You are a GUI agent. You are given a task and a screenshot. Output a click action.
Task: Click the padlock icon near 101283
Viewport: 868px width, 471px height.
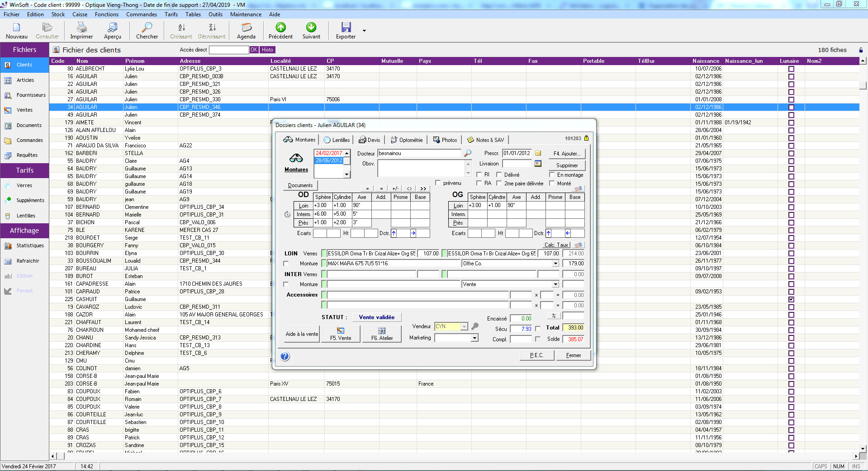(587, 138)
